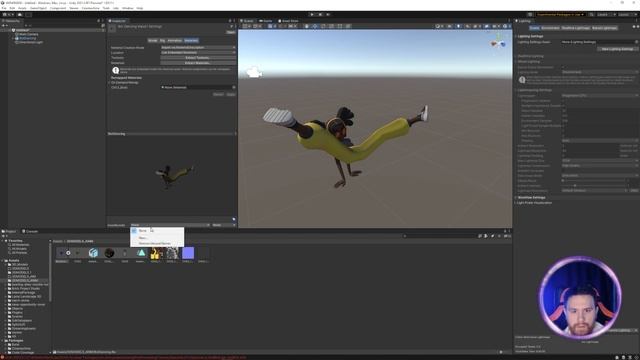Choose New... in the AssetBundle popup
Image resolution: width=640 pixels, height=360 pixels.
coord(142,238)
